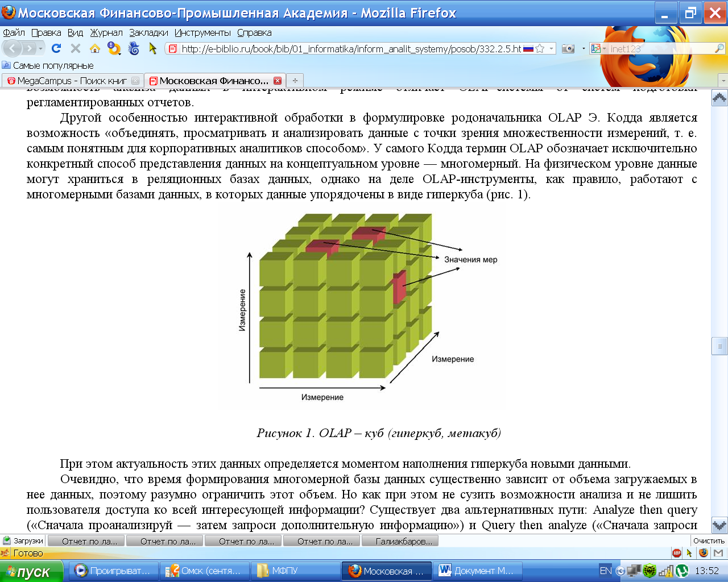This screenshot has height=582, width=728.
Task: Click the Adblock Plus status bar icon
Action: [677, 553]
